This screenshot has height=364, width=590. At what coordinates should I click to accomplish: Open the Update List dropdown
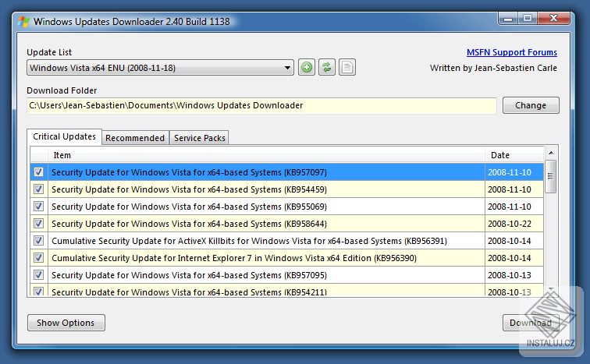(x=160, y=68)
